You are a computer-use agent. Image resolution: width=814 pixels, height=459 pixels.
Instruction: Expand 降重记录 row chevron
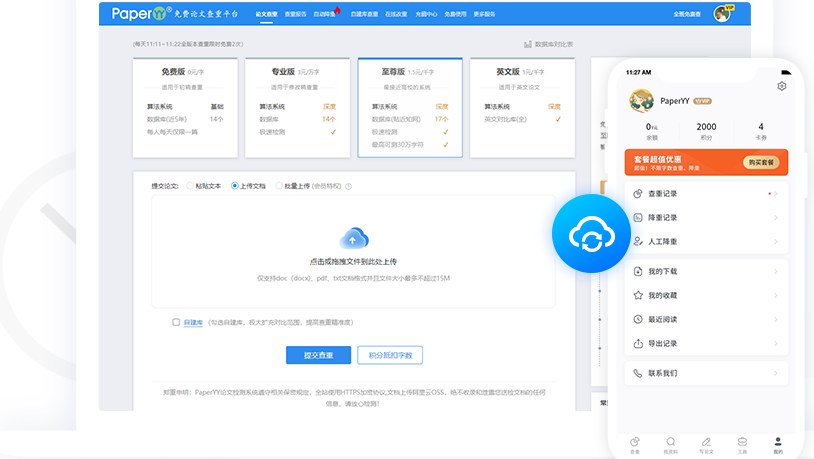pyautogui.click(x=776, y=218)
